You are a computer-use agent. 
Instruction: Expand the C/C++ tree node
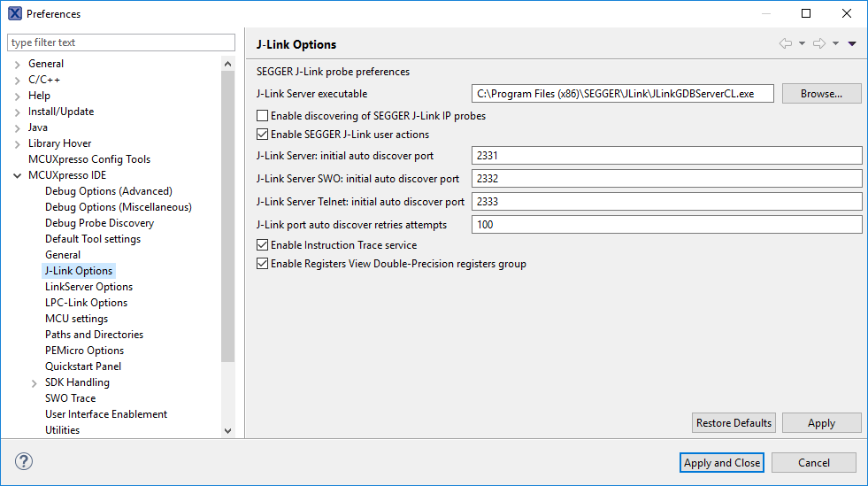click(18, 80)
